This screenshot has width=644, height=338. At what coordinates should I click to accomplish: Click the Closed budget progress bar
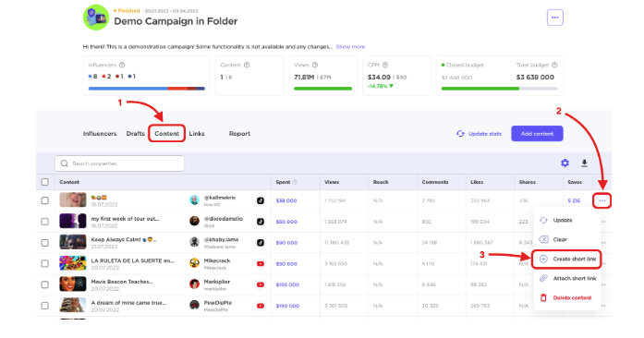point(500,89)
